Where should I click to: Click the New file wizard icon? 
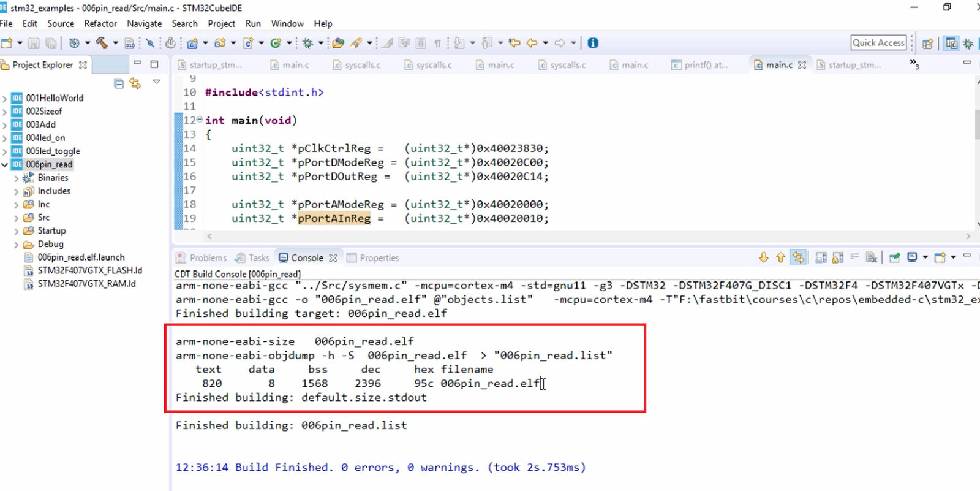(7, 43)
